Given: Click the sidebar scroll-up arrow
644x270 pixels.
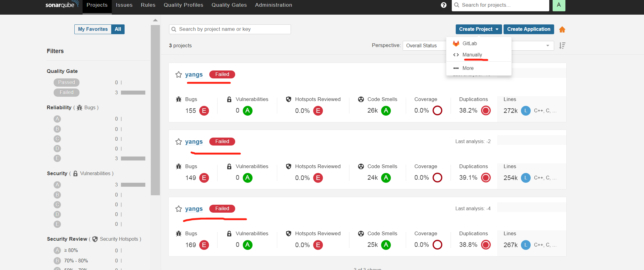Looking at the screenshot, I should 155,20.
